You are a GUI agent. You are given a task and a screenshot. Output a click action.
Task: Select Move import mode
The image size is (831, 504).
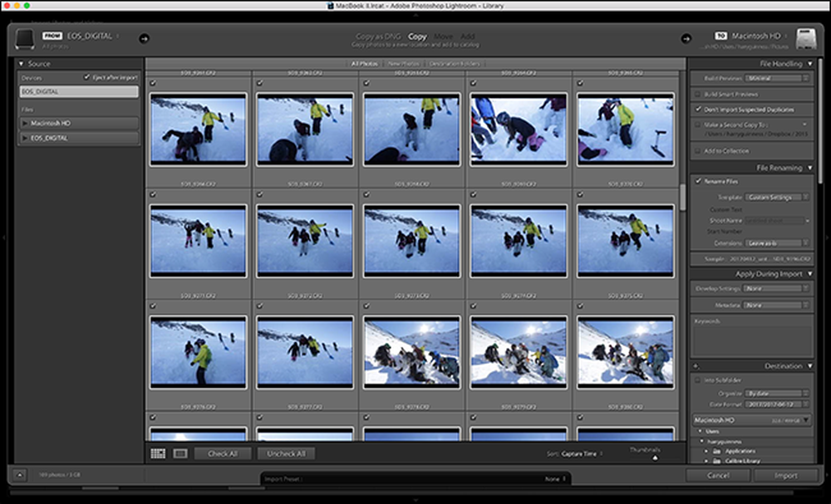point(443,37)
